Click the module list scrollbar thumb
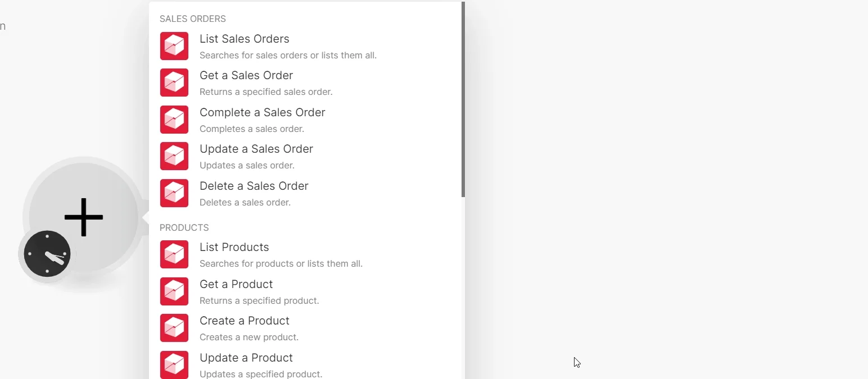The image size is (868, 379). pos(463,99)
